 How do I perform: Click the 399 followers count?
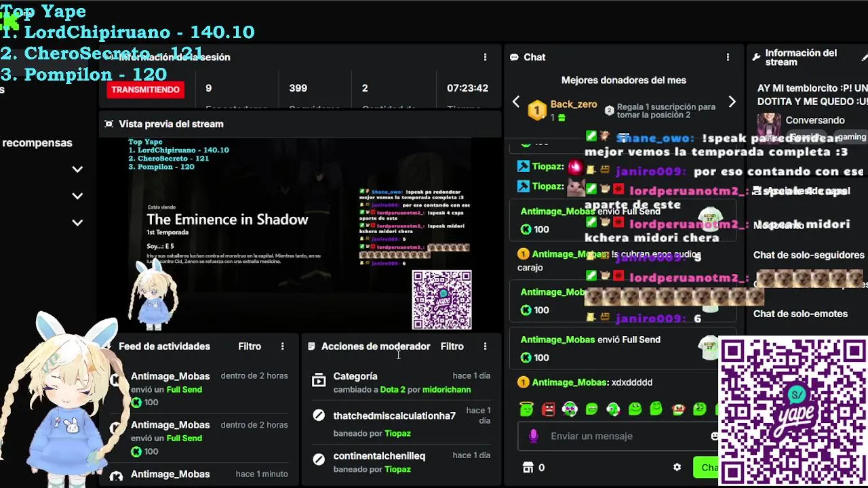tap(298, 88)
